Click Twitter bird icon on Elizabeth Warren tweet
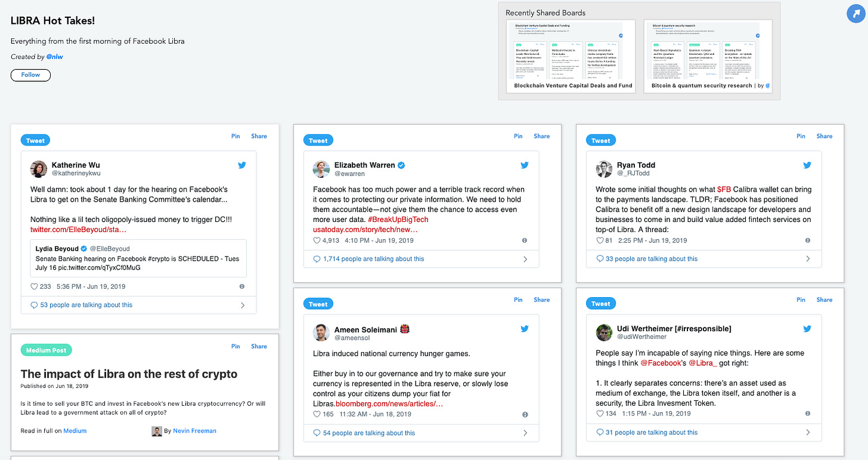This screenshot has height=460, width=868. click(x=525, y=165)
